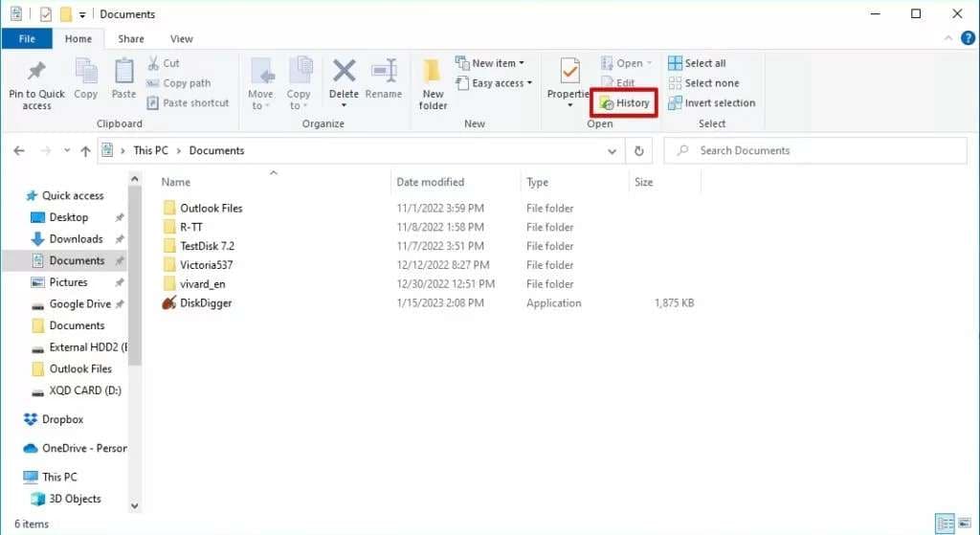Collapse the ribbon with chevron
This screenshot has height=535, width=980.
[948, 38]
